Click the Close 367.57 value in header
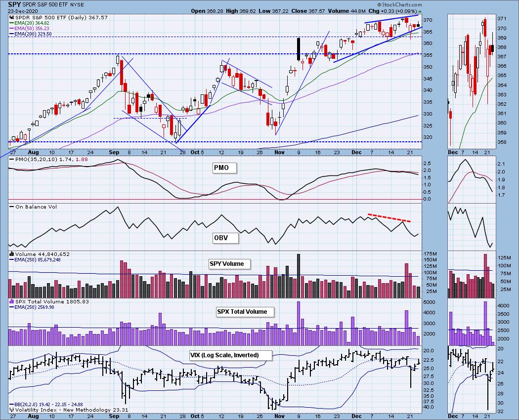 (308, 11)
